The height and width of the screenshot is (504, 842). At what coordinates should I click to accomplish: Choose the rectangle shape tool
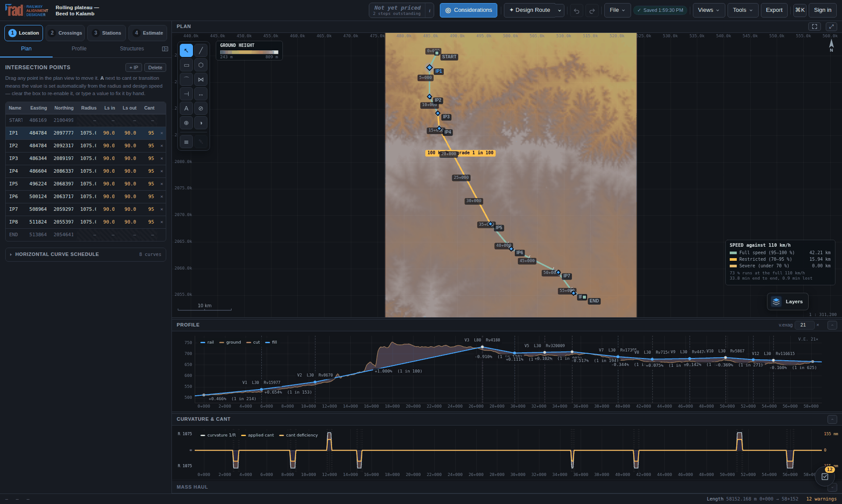tap(186, 65)
